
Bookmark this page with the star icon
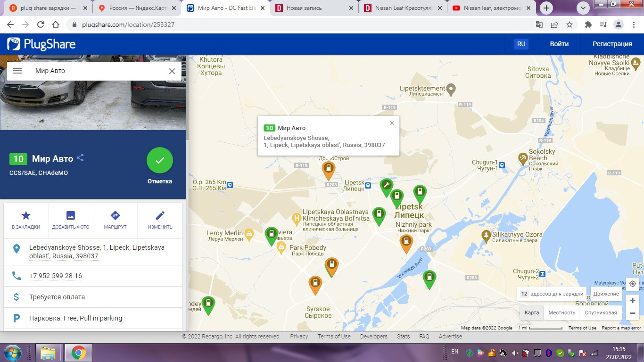coord(570,25)
